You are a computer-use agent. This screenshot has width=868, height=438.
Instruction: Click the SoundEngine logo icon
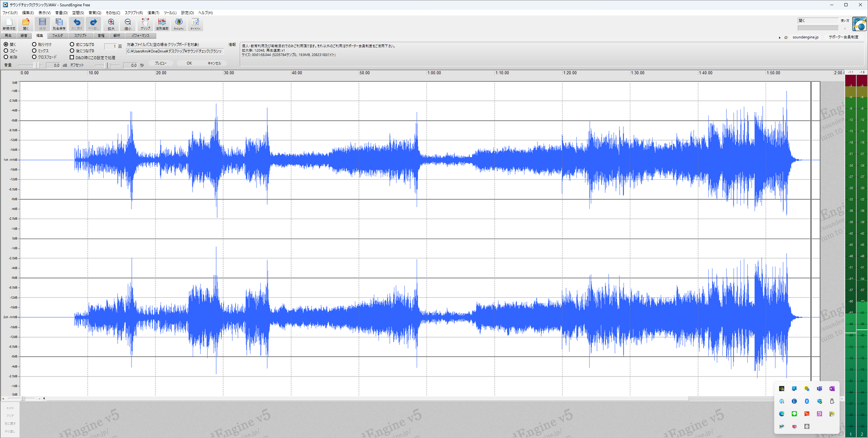click(859, 24)
